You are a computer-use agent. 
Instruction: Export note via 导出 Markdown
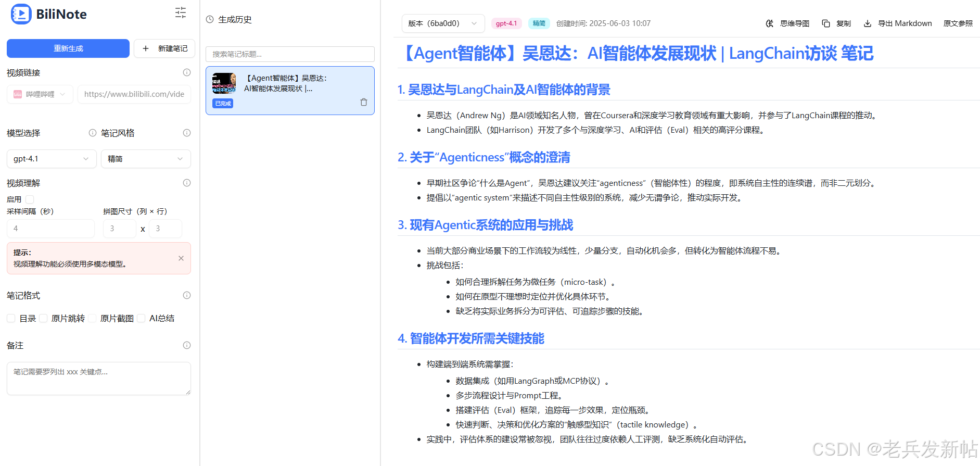(898, 23)
